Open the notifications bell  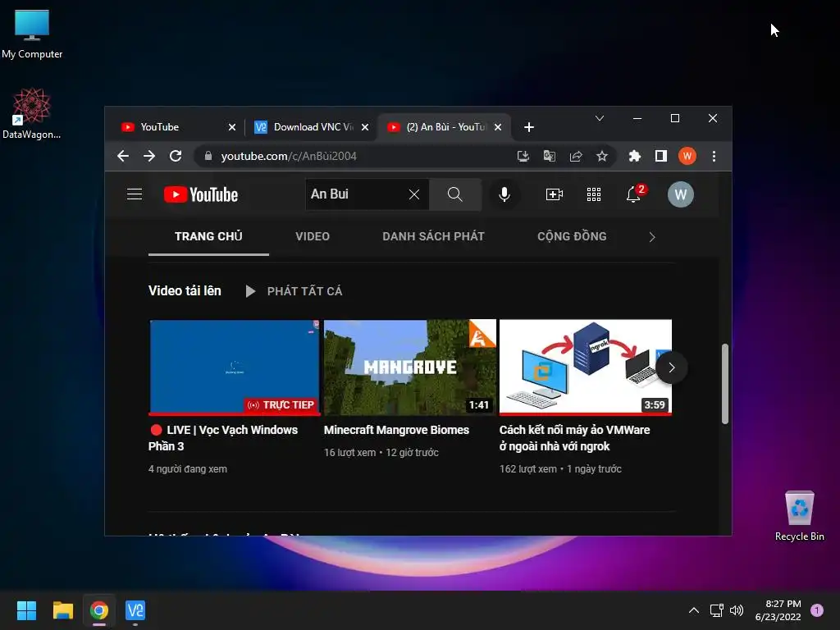pyautogui.click(x=634, y=194)
